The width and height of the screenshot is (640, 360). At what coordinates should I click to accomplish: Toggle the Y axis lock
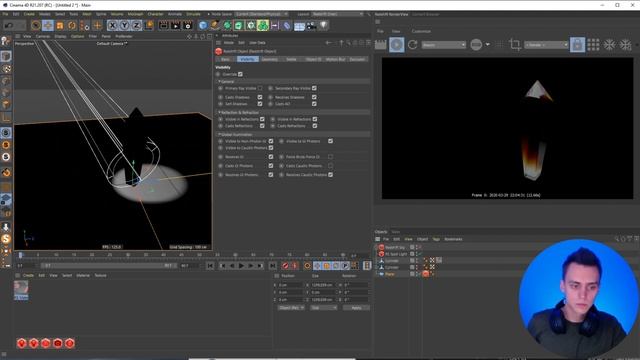(x=124, y=26)
